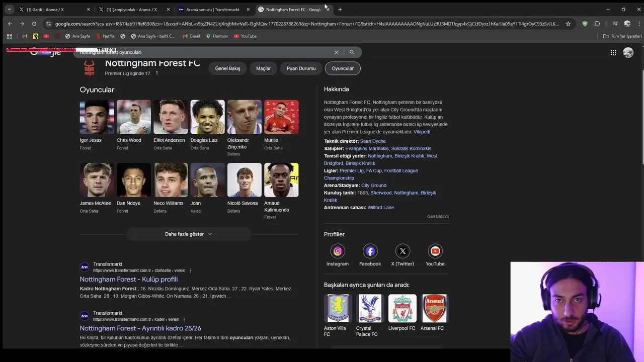Click the address bar URL
This screenshot has width=644, height=362.
307,24
